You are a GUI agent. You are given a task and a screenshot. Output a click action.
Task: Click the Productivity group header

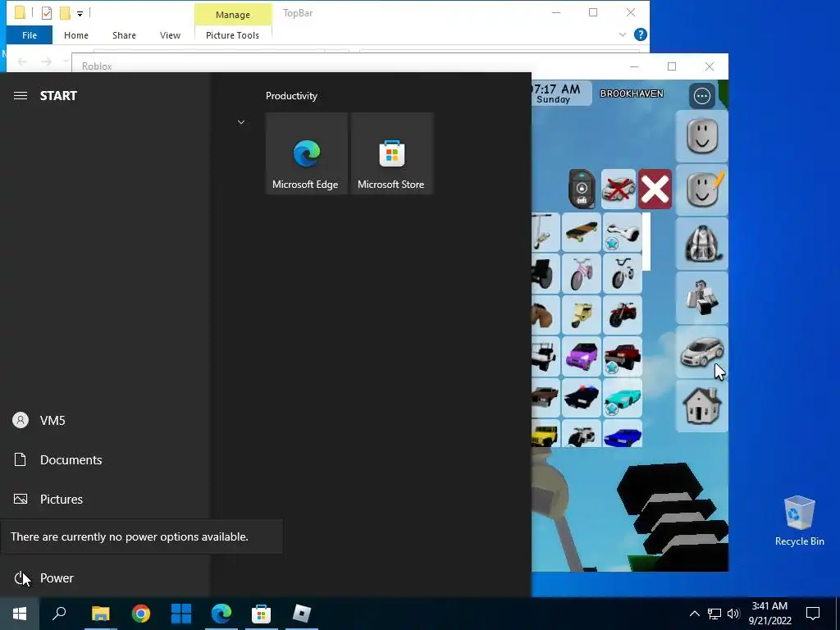(x=291, y=96)
